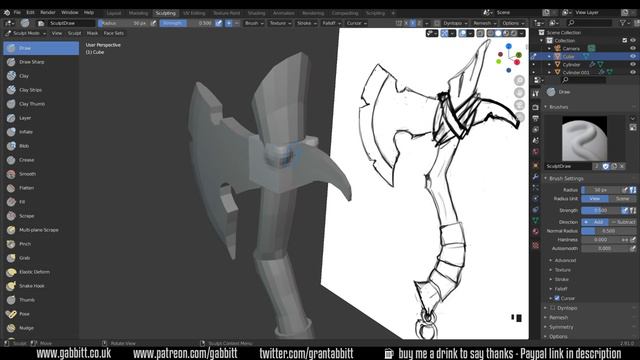640x360 pixels.
Task: Hide Cylinder.001 via its eye icon
Action: click(x=633, y=72)
